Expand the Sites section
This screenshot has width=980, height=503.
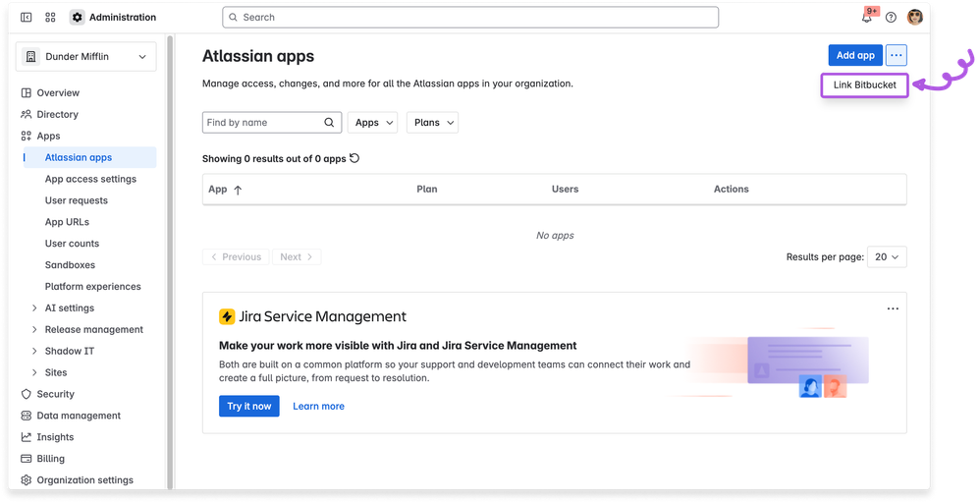pyautogui.click(x=34, y=372)
